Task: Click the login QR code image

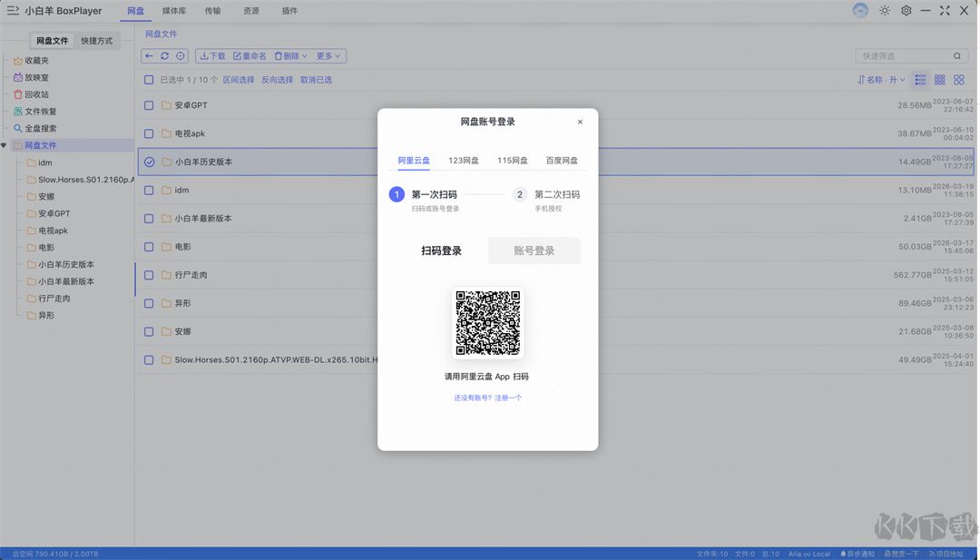Action: tap(488, 323)
